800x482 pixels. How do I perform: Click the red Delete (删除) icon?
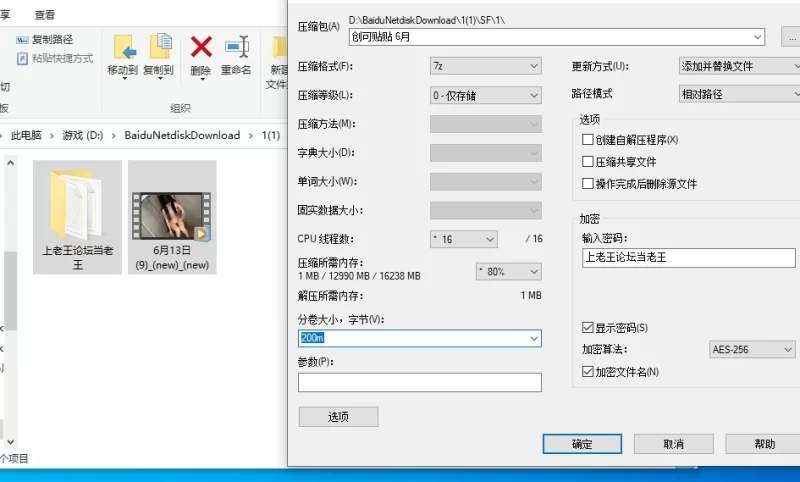coord(201,47)
